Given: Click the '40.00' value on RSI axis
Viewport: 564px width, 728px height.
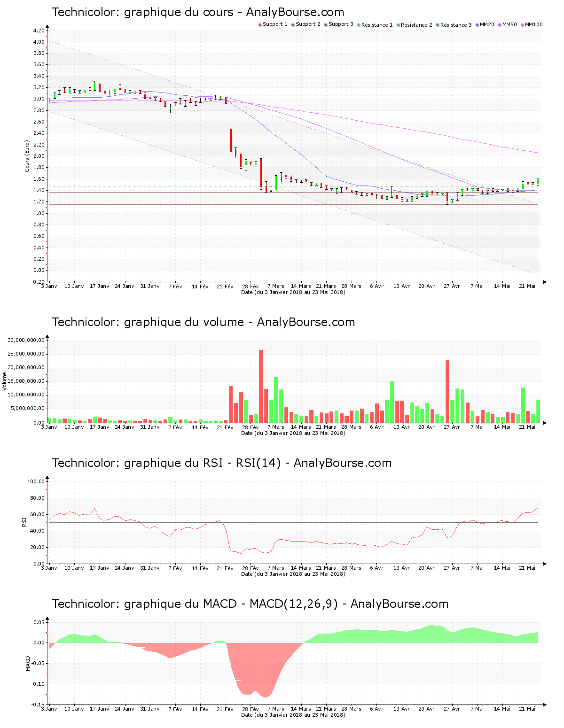Looking at the screenshot, I should [x=38, y=531].
